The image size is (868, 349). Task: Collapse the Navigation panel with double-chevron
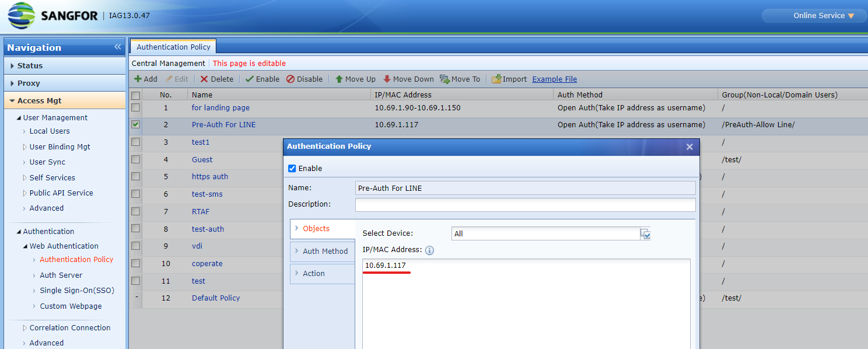tap(118, 47)
